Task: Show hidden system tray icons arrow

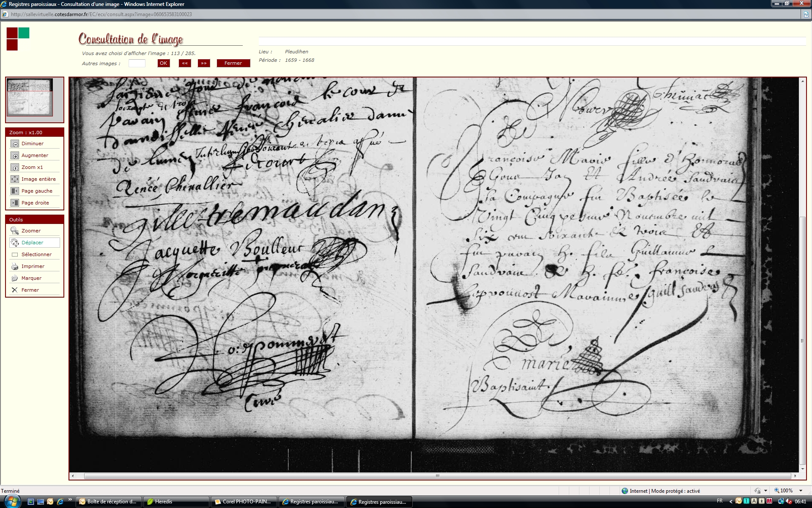Action: [x=731, y=502]
